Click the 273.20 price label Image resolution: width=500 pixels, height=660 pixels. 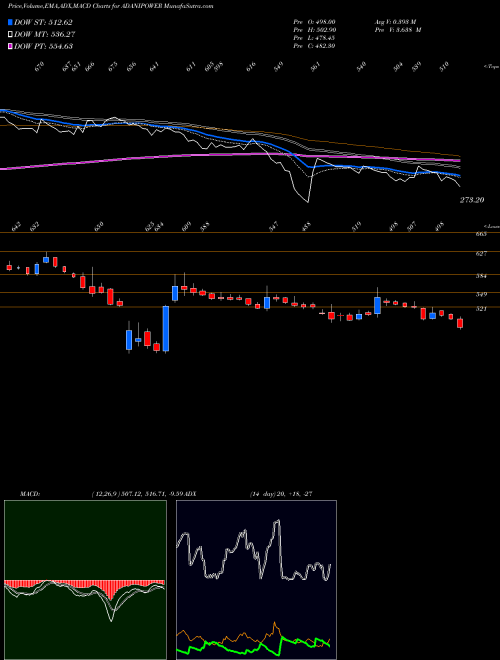point(472,200)
